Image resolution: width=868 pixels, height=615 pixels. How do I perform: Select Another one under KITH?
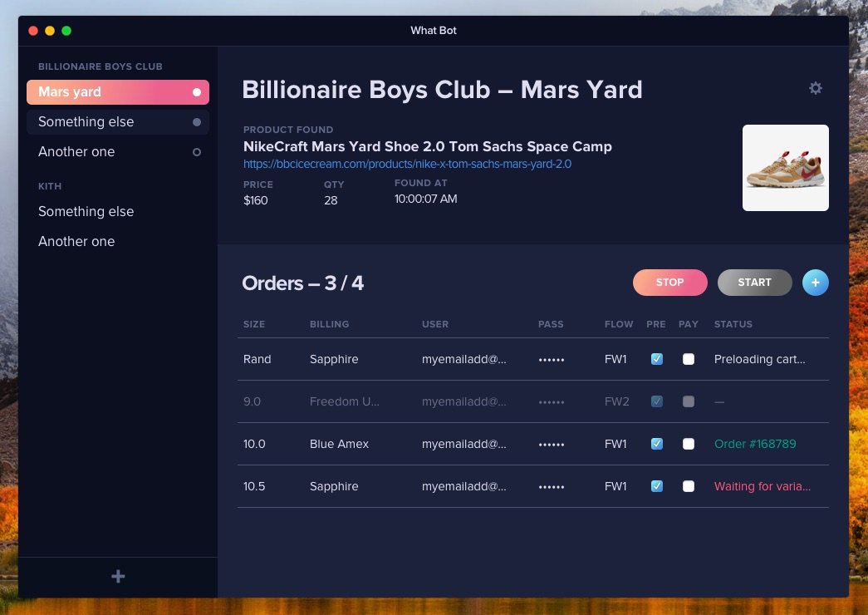(x=76, y=242)
